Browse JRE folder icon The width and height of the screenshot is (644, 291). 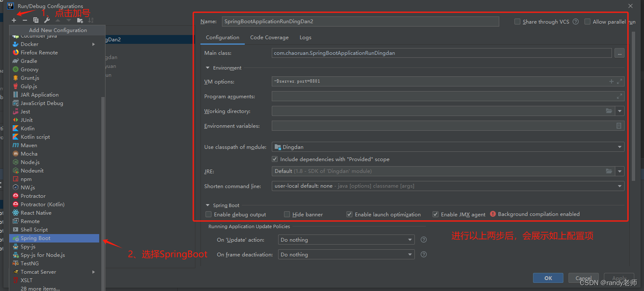pyautogui.click(x=609, y=171)
